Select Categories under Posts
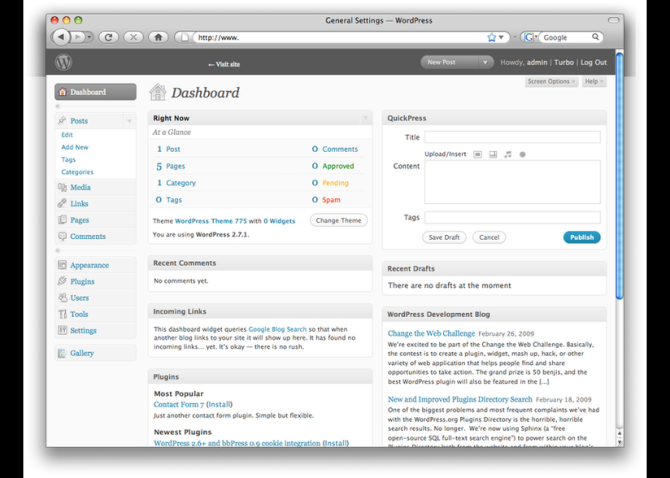Screen dimensions: 670x478 click(77, 172)
